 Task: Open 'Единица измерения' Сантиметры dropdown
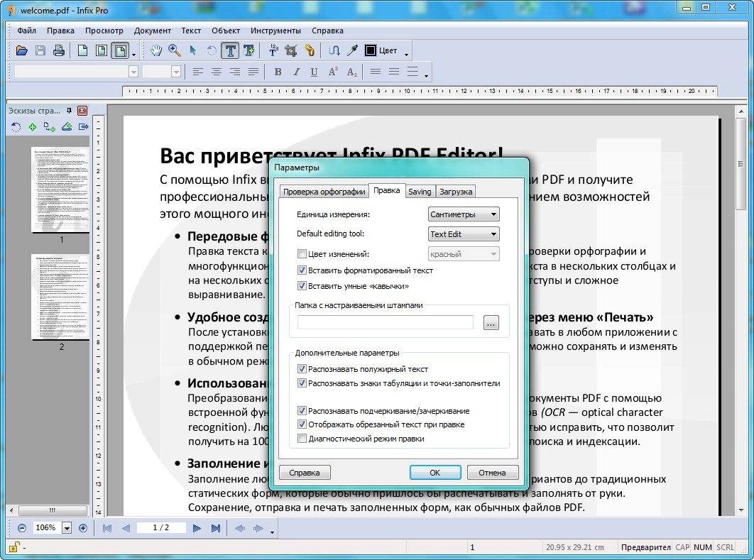[x=464, y=214]
